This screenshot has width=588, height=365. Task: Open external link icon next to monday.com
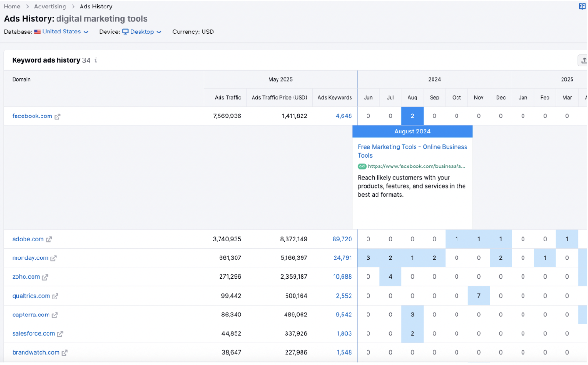54,258
